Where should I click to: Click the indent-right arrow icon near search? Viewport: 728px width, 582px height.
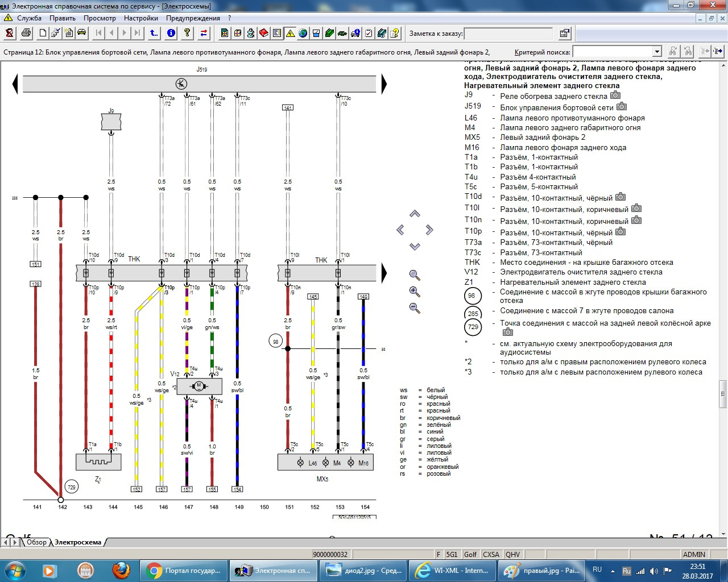click(x=718, y=52)
